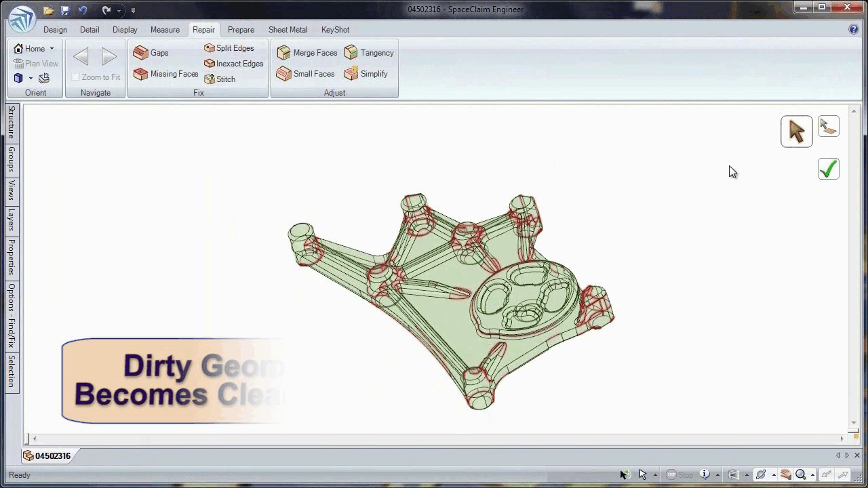Expand the Home view dropdown arrow

click(x=52, y=49)
